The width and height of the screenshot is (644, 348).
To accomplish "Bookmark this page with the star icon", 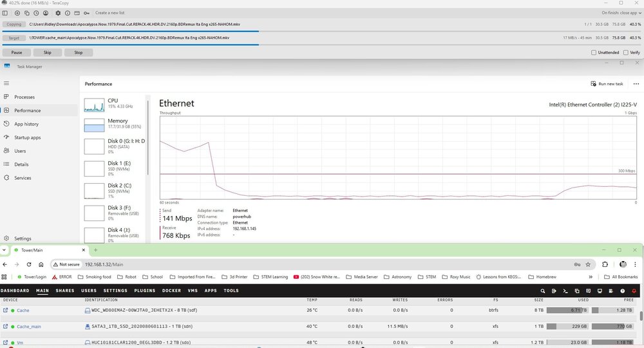I will tap(588, 265).
